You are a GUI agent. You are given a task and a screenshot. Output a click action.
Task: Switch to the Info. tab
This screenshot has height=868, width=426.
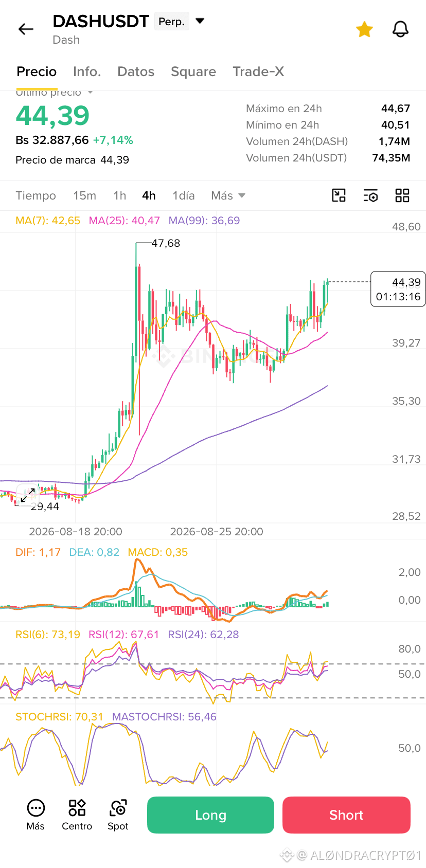tap(87, 71)
